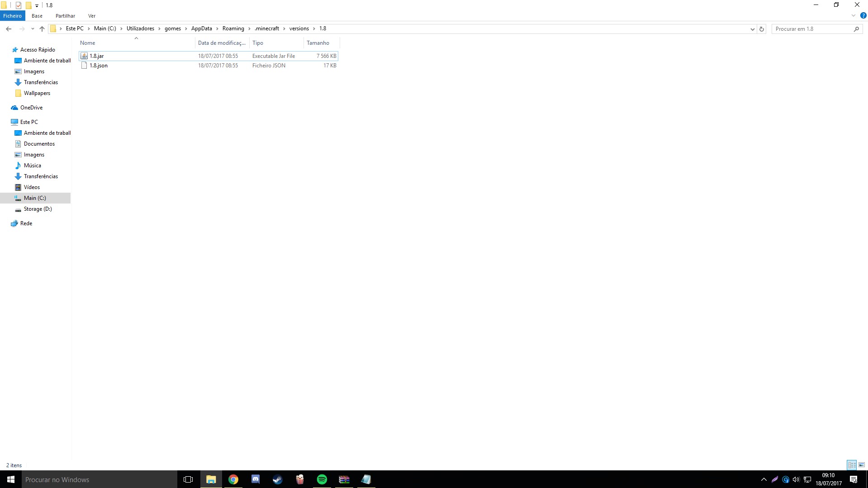Sort by Data de modificação column

[x=222, y=43]
